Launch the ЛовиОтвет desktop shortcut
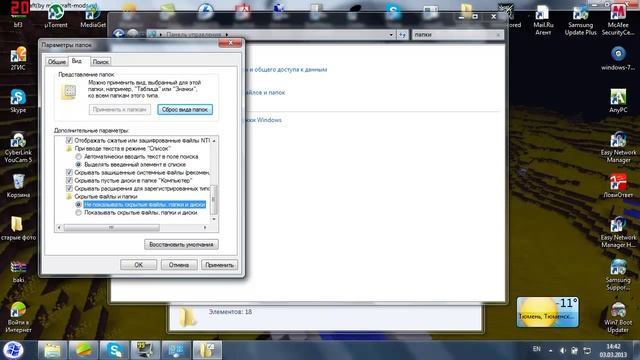This screenshot has height=360, width=640. click(618, 186)
